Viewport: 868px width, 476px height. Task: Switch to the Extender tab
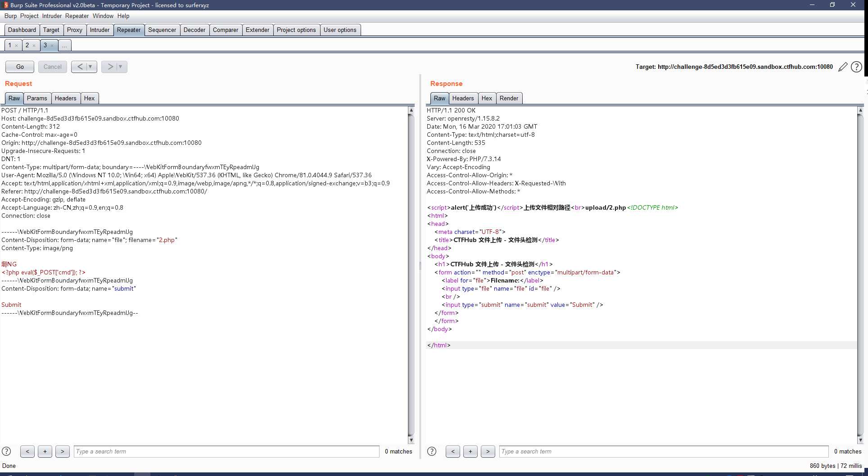pyautogui.click(x=258, y=30)
